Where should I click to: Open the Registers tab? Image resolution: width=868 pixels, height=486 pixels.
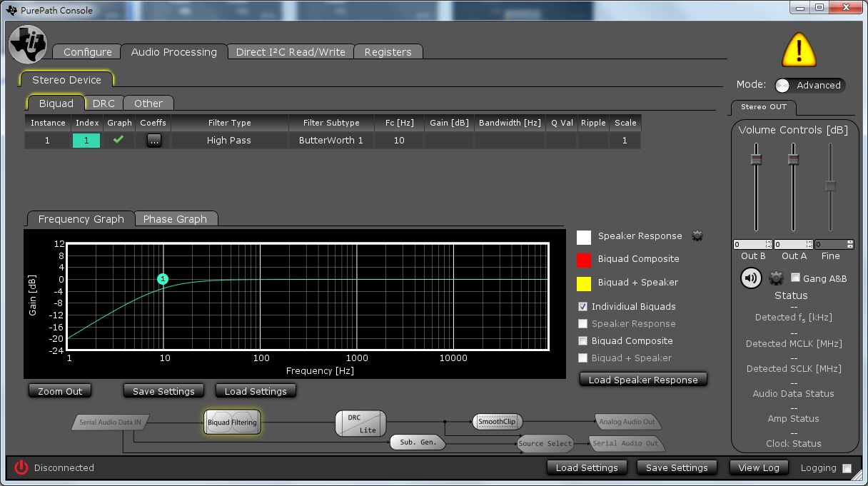[388, 52]
